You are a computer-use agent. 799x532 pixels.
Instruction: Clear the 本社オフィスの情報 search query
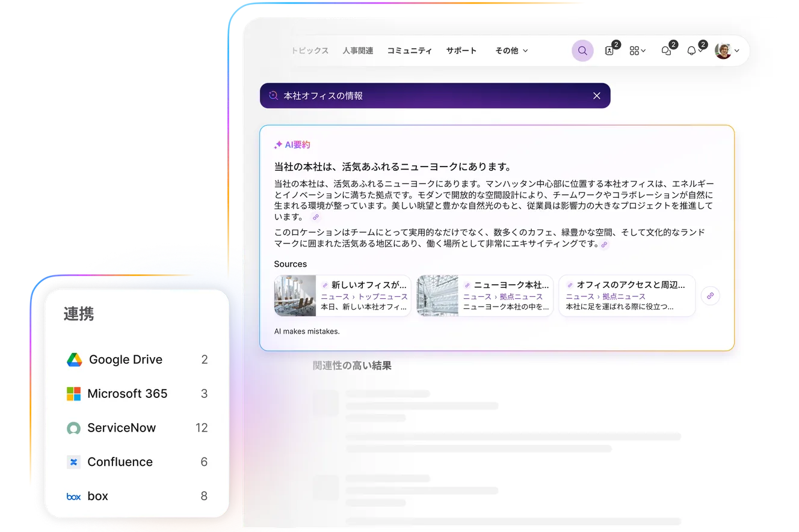(596, 96)
